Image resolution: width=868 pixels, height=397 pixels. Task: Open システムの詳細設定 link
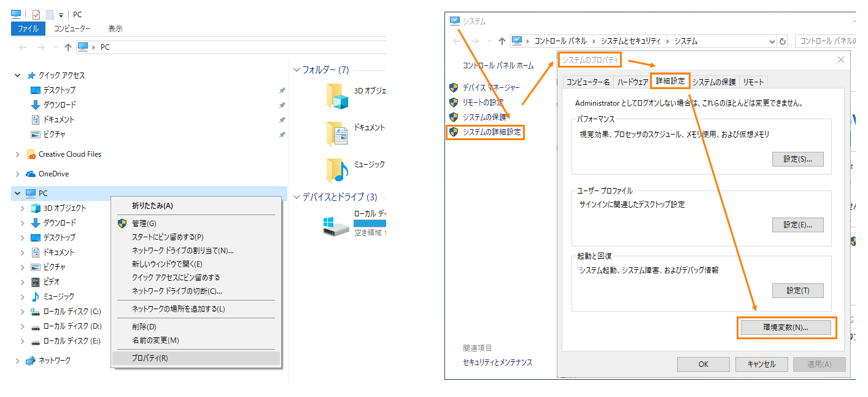point(493,132)
